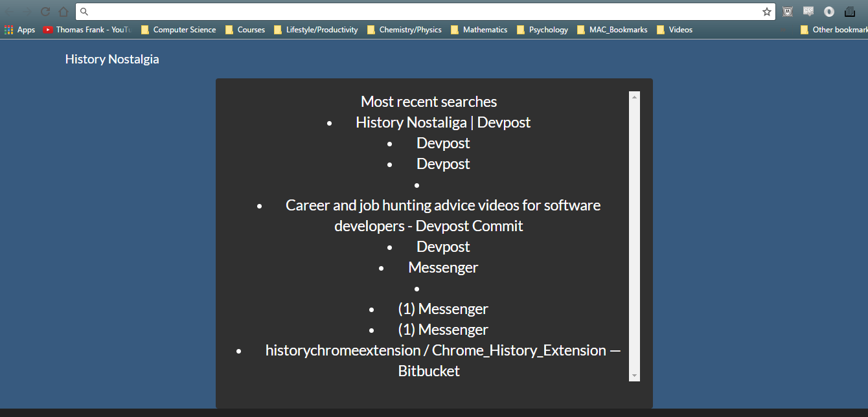Open the white ring extension icon
The height and width of the screenshot is (417, 868).
[x=829, y=12]
